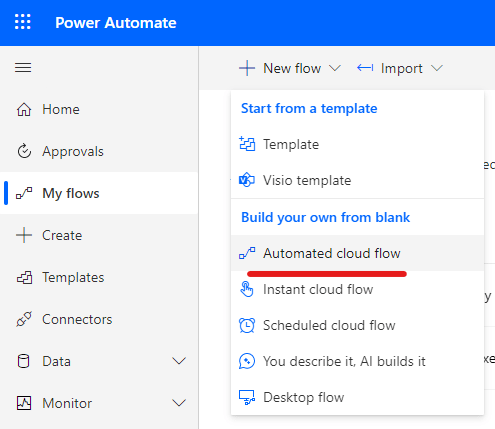This screenshot has width=495, height=429.
Task: Open Create page from sidebar
Action: (99, 235)
